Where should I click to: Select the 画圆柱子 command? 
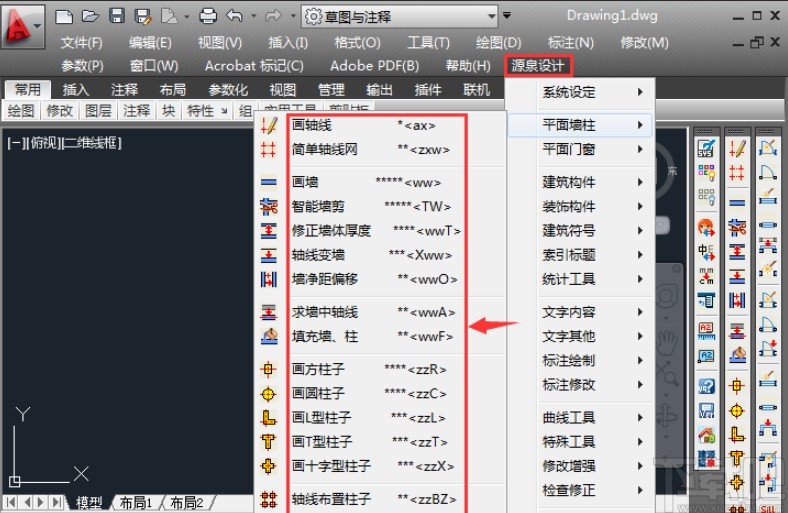click(x=378, y=393)
